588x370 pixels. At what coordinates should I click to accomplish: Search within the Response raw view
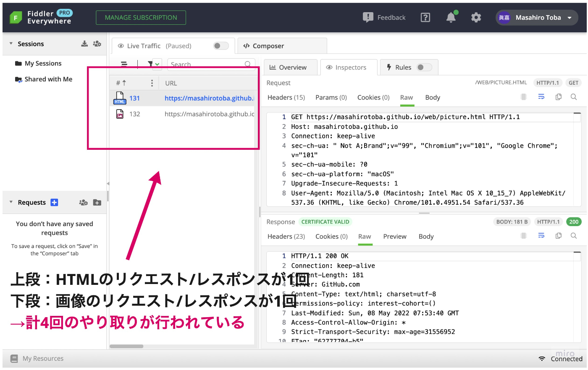(574, 236)
